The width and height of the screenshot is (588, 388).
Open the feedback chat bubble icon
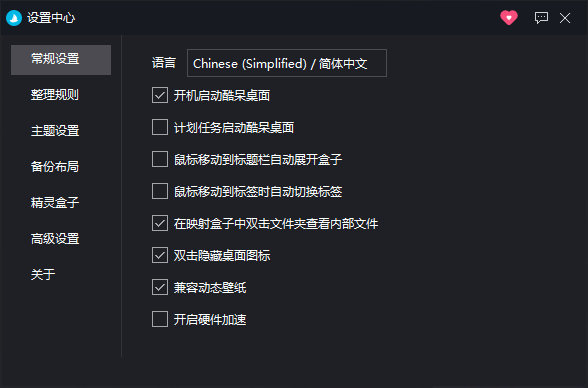[541, 18]
